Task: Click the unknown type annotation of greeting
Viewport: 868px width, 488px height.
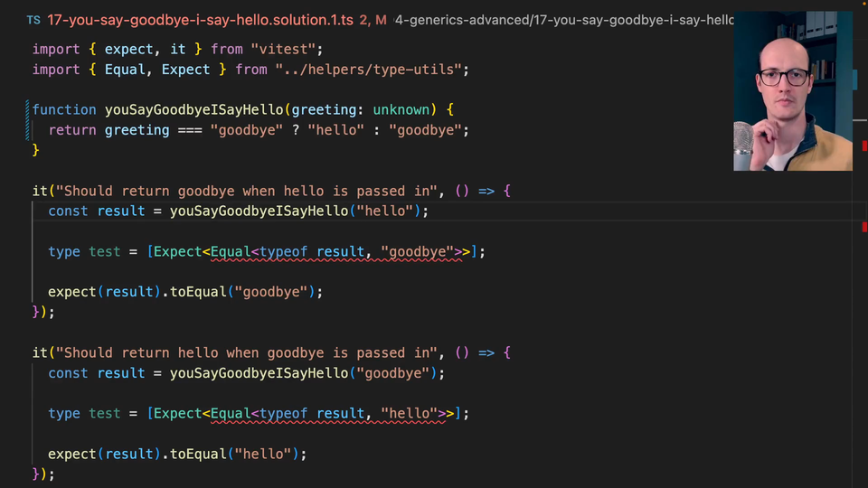Action: point(401,109)
